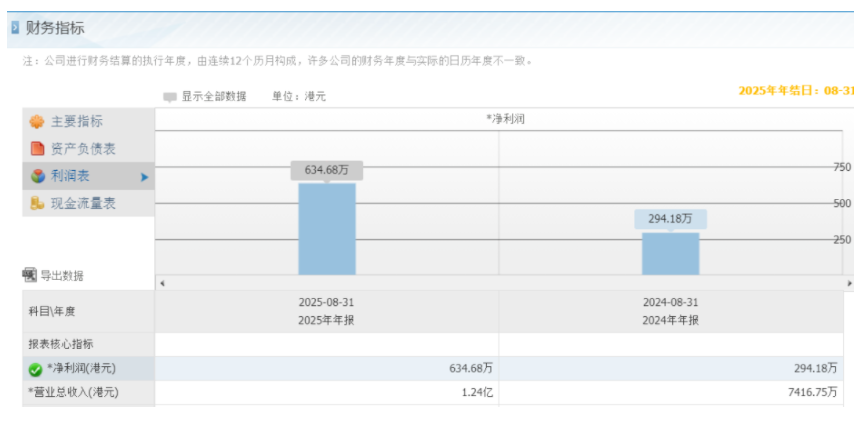This screenshot has height=423, width=860.
Task: Select the 利润表 menu entry
Action: coord(88,176)
